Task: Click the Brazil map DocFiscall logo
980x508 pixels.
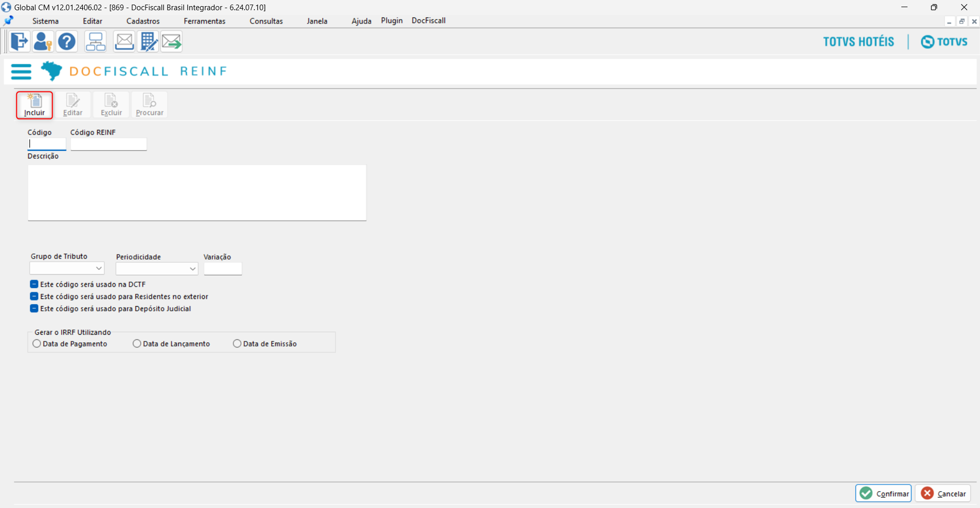Action: (x=51, y=71)
